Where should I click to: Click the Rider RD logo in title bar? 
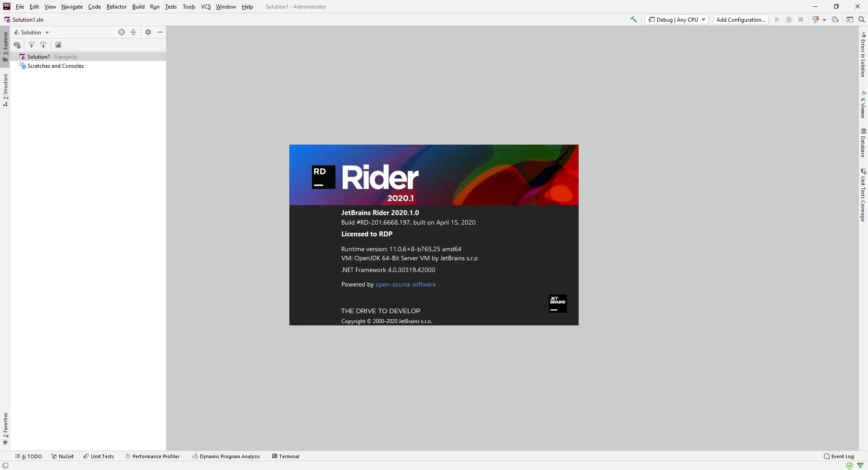7,6
